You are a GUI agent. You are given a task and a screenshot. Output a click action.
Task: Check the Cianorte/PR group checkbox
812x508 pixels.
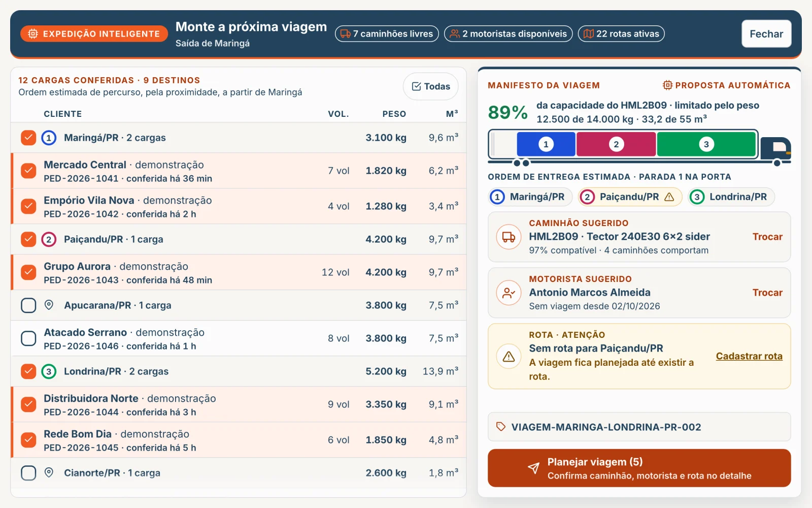click(28, 473)
